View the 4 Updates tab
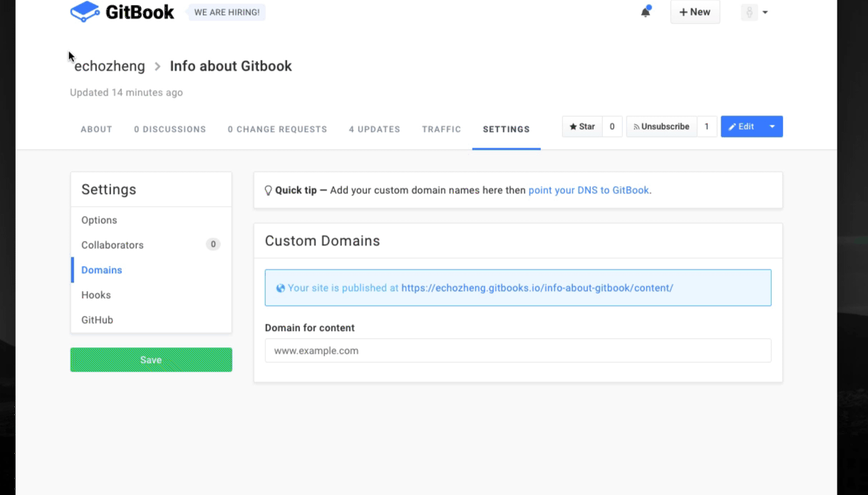Viewport: 868px width, 495px height. click(x=374, y=129)
